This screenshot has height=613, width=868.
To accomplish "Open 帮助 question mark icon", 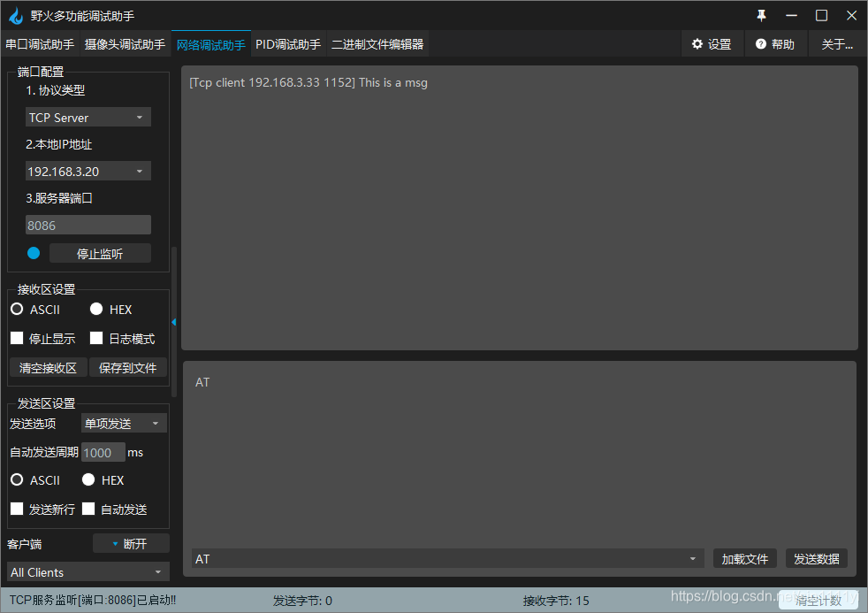I will click(x=775, y=43).
